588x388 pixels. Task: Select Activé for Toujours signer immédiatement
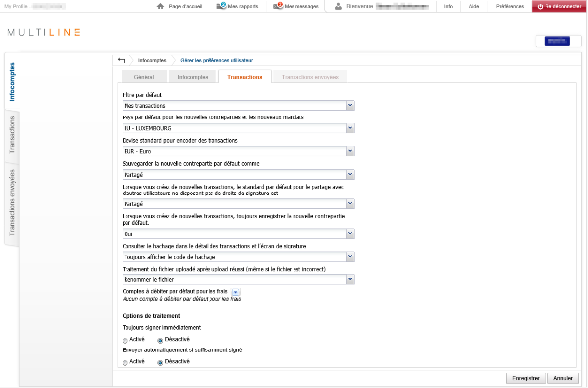(x=126, y=340)
